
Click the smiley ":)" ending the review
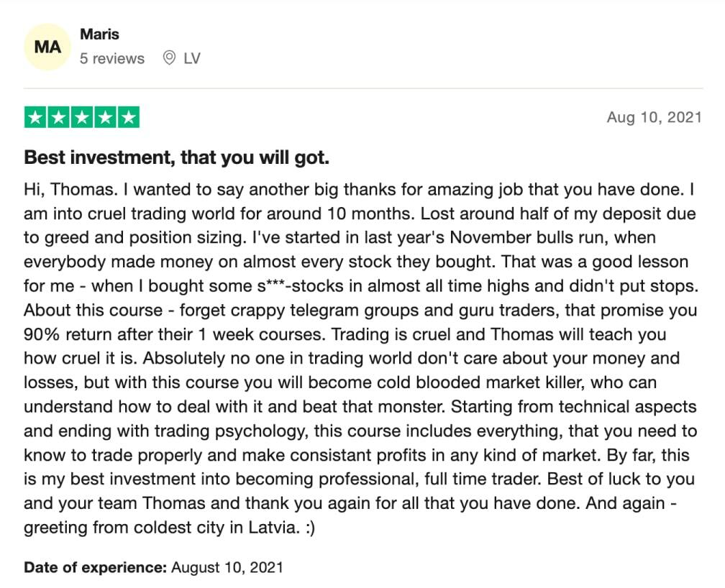[308, 528]
